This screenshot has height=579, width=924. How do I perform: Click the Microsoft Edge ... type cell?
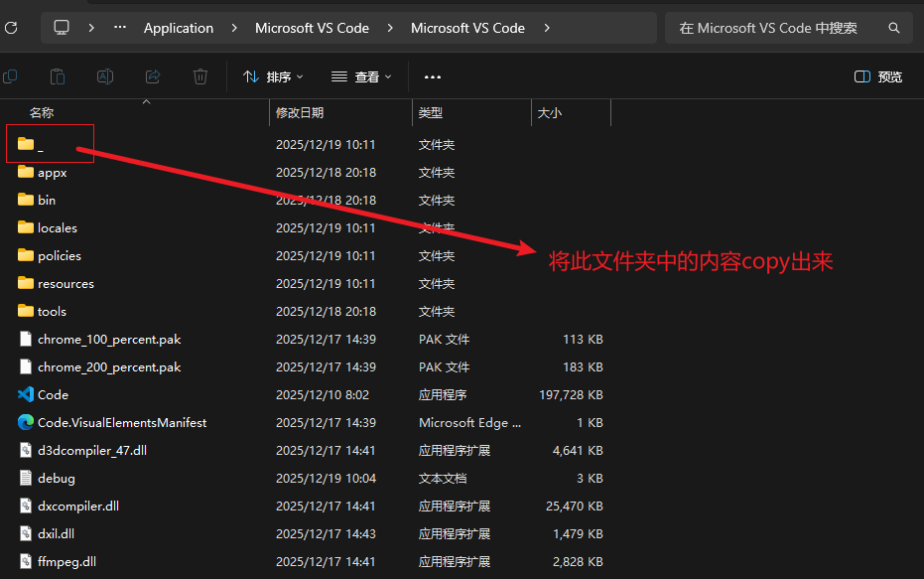tap(469, 423)
